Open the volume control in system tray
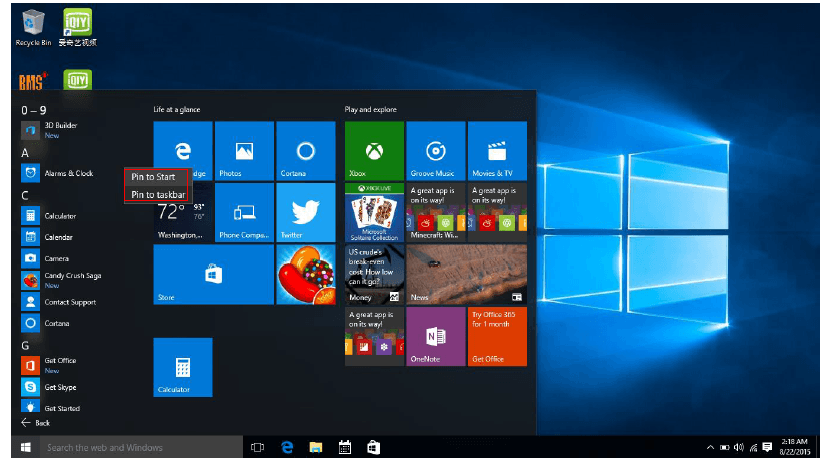This screenshot has height=468, width=837. tap(738, 447)
